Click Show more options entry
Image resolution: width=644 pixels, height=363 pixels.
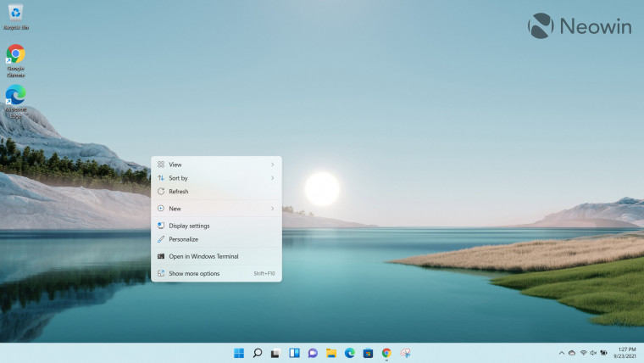[x=216, y=273]
